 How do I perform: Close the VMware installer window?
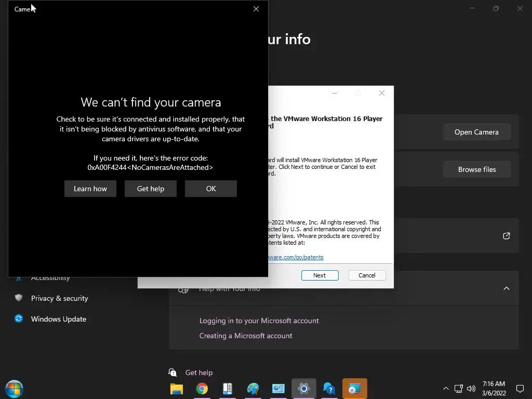tap(382, 93)
